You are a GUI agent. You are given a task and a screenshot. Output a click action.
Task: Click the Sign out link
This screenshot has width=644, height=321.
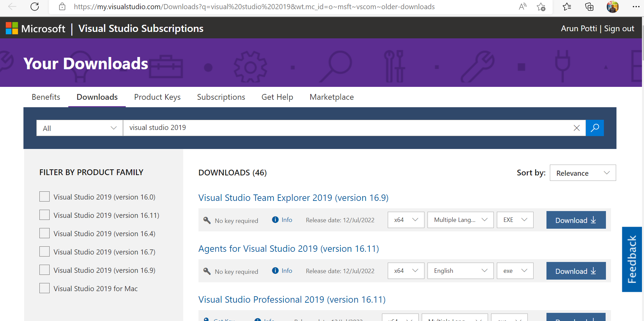coord(619,28)
